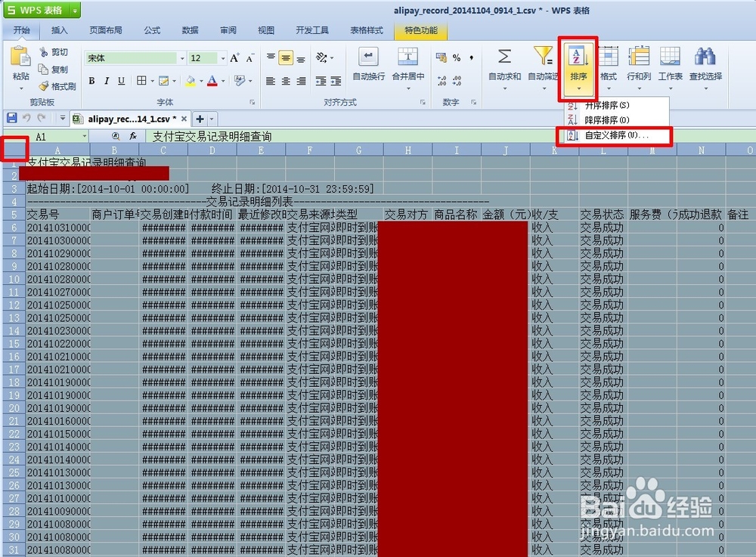Expand the 合并居中 dropdown arrow
Screen dimensions: 756x557
click(408, 88)
